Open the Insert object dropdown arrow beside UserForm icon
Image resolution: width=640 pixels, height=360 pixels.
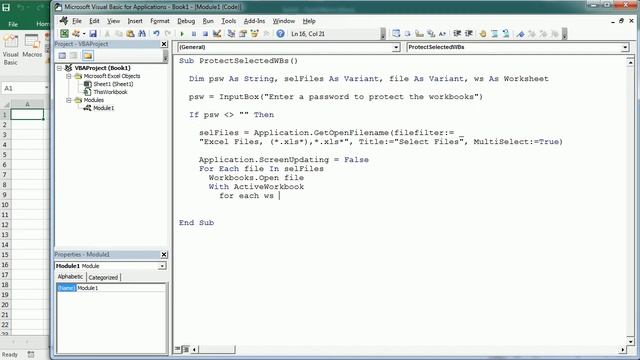coord(84,34)
